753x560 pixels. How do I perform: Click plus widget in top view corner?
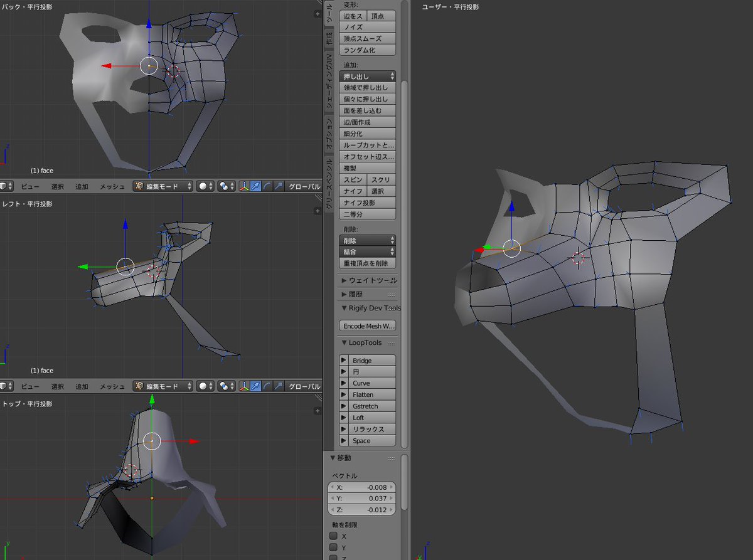pos(317,409)
